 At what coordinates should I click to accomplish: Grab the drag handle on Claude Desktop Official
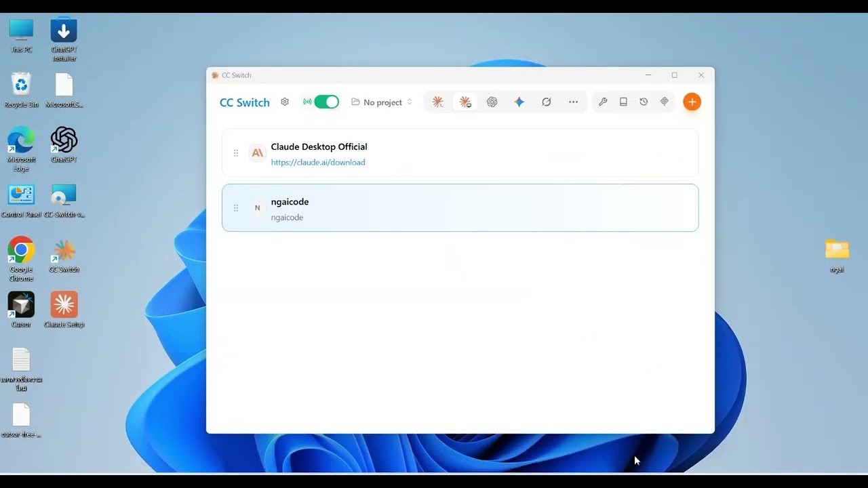click(x=236, y=153)
